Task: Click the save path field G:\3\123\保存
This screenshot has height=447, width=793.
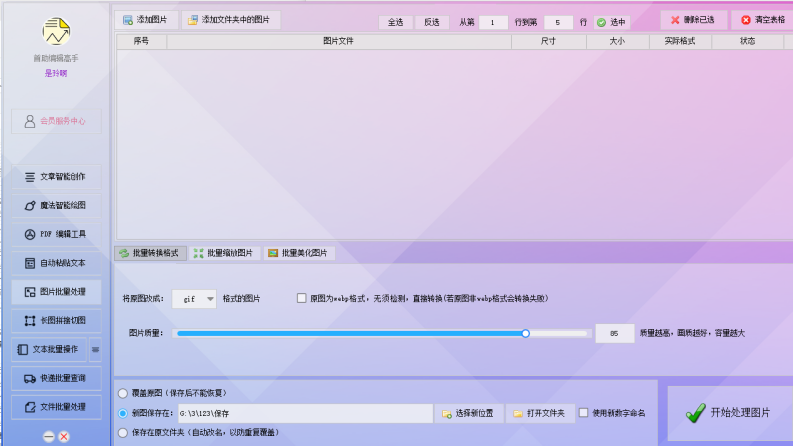Action: (305, 414)
